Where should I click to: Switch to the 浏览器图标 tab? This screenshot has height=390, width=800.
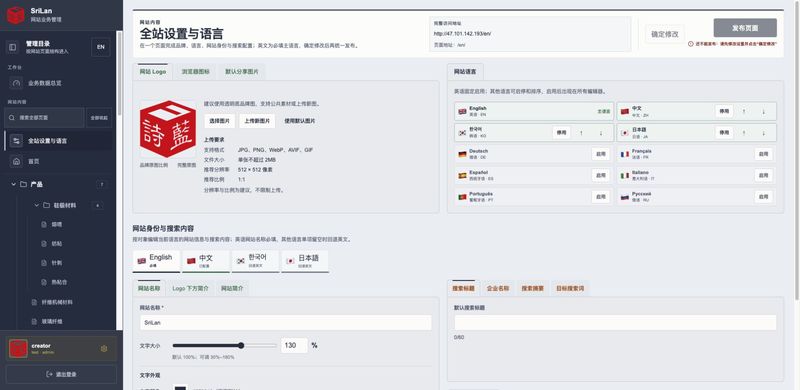pos(195,72)
